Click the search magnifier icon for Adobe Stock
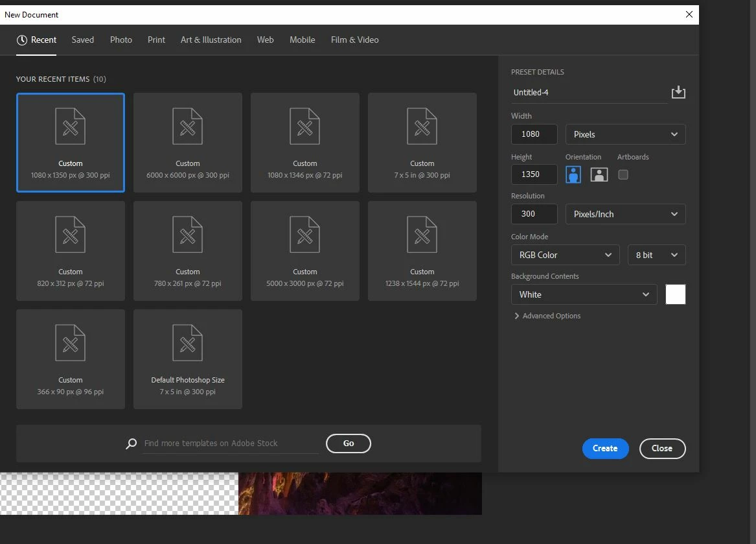Viewport: 756px width, 544px height. [131, 443]
